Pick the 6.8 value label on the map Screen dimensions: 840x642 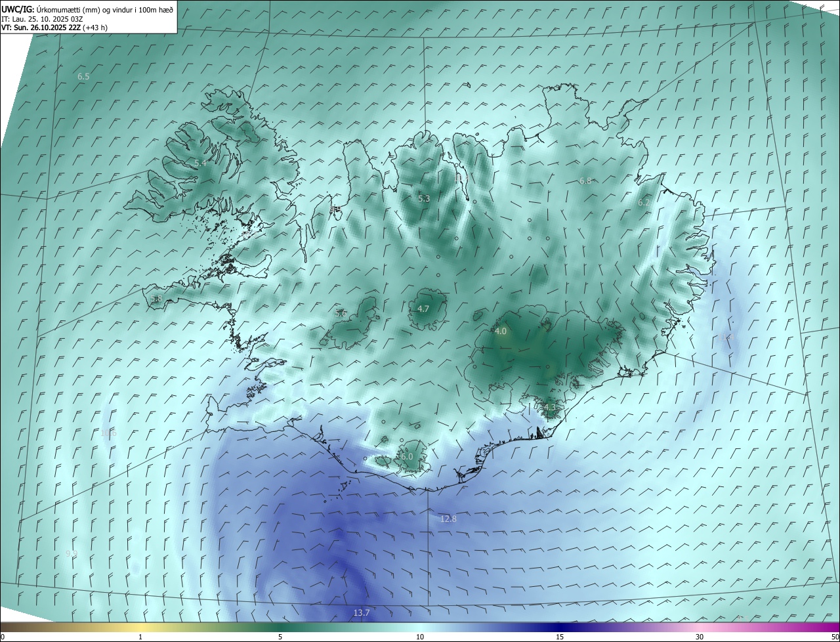coord(585,181)
